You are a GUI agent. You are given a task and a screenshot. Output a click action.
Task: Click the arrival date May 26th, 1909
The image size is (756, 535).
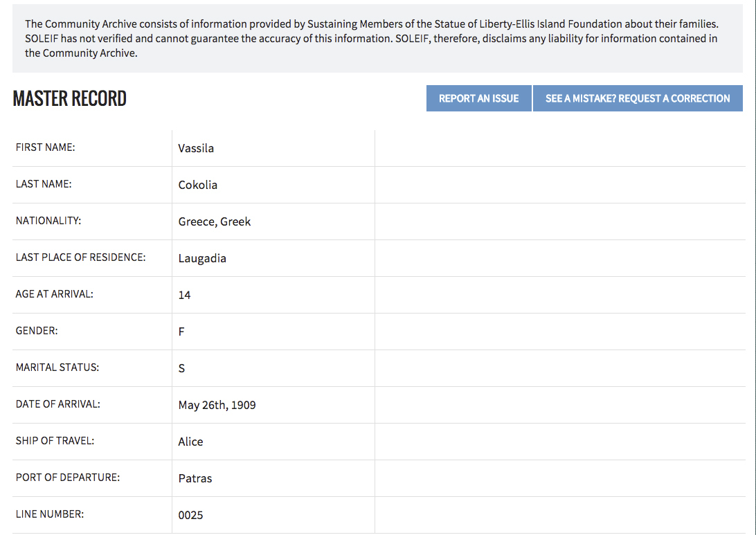coord(217,405)
